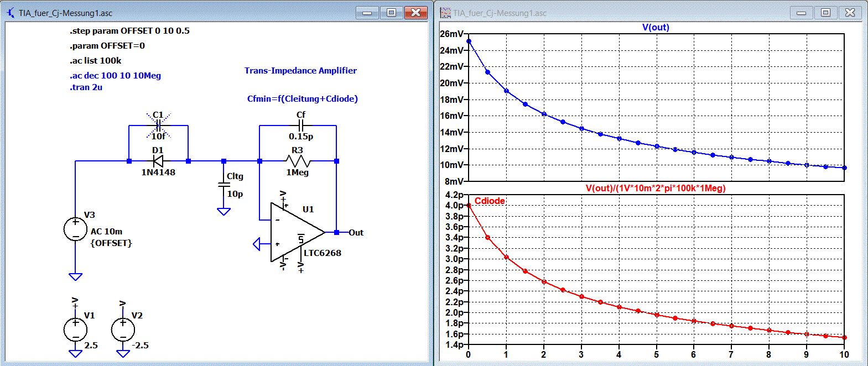Viewport: 868px width, 366px height.
Task: Click the ground symbol under Cltg
Action: (x=224, y=211)
